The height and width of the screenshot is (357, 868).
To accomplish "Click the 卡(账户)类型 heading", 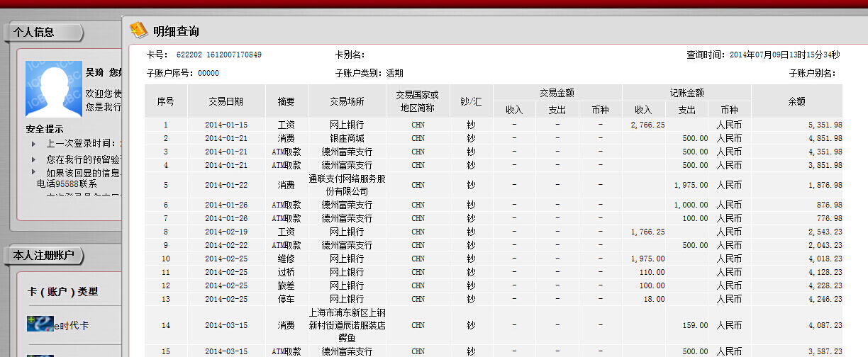I will click(x=62, y=291).
